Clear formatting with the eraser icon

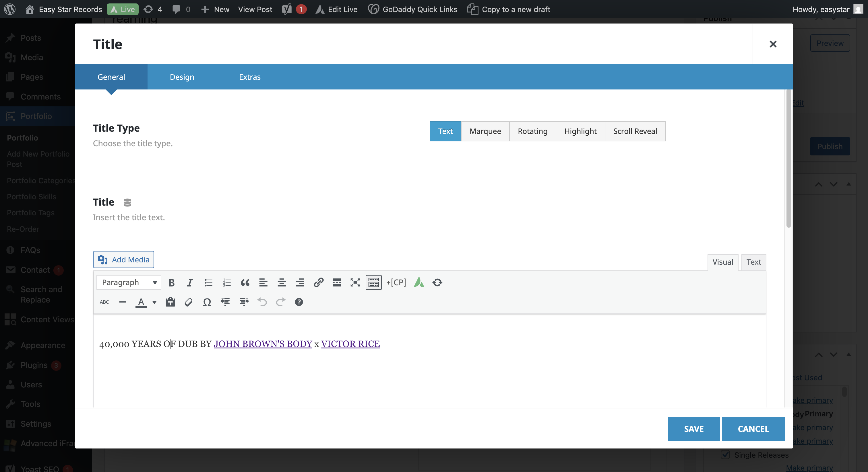pos(188,302)
